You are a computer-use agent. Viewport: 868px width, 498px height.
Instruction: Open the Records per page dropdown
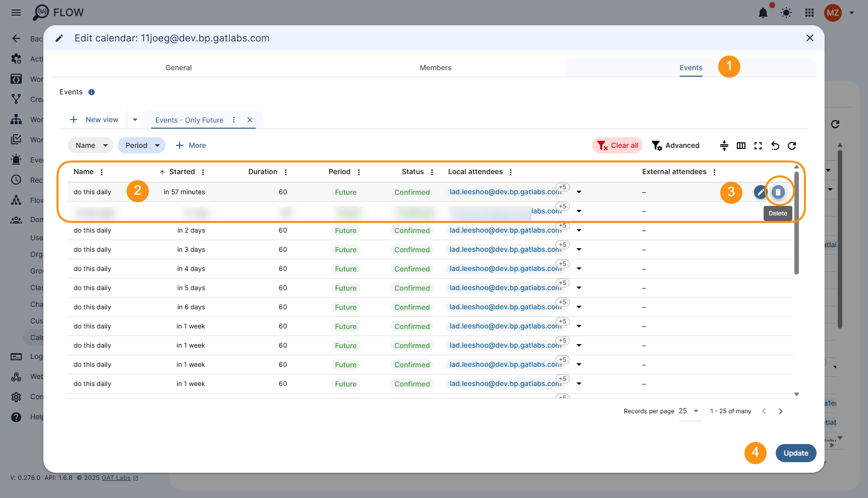click(x=689, y=411)
